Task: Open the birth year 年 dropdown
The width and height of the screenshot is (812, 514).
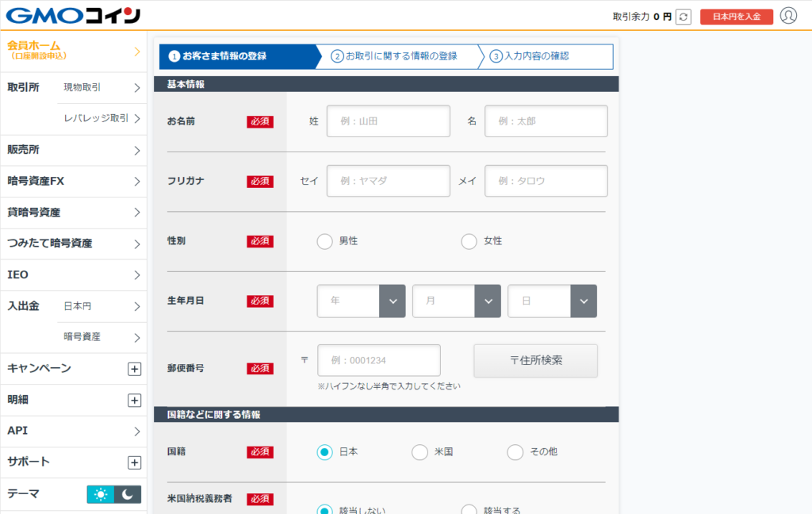Action: [361, 301]
